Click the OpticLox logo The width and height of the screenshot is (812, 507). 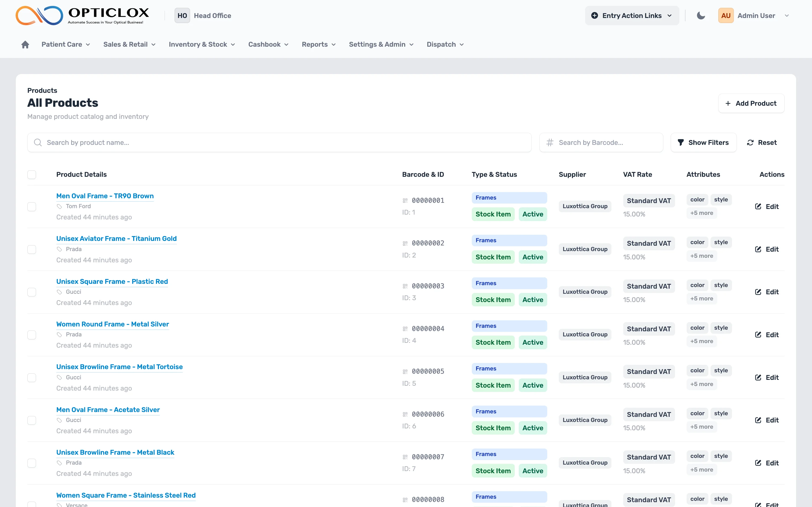pos(82,16)
